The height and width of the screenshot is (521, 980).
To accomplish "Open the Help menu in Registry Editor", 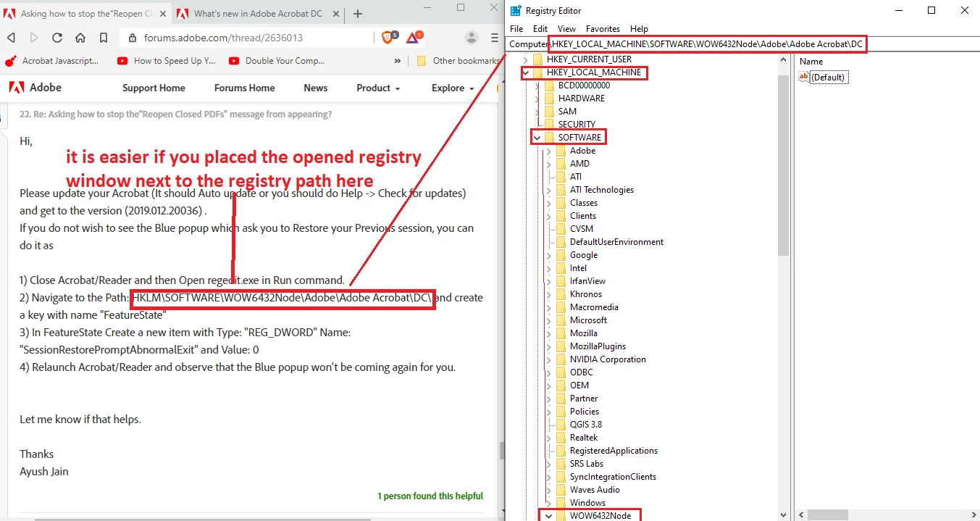I will 640,29.
